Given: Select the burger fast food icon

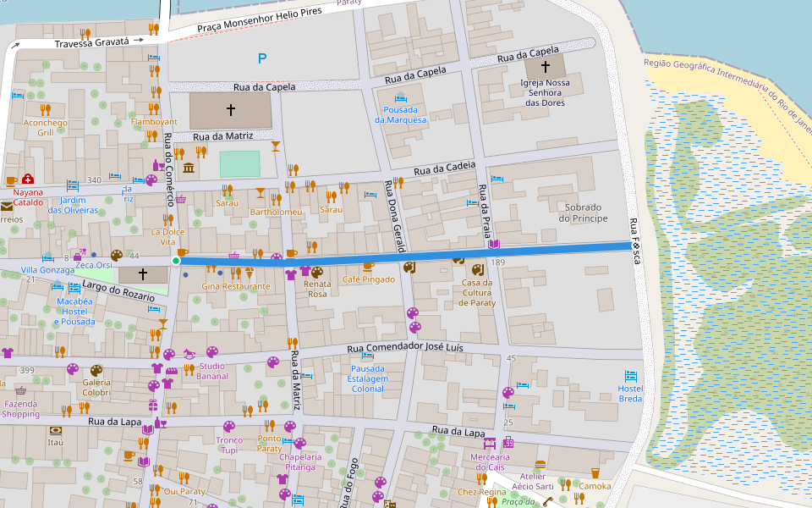Looking at the screenshot, I should [540, 465].
